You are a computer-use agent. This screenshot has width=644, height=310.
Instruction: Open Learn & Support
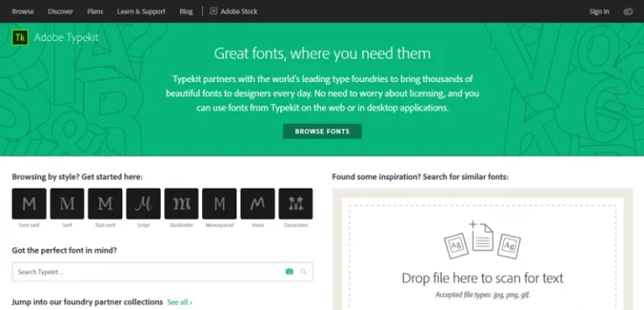point(141,12)
